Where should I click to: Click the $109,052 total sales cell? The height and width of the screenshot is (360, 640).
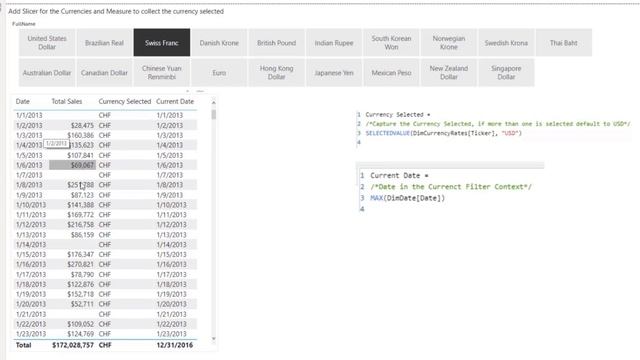pyautogui.click(x=80, y=324)
